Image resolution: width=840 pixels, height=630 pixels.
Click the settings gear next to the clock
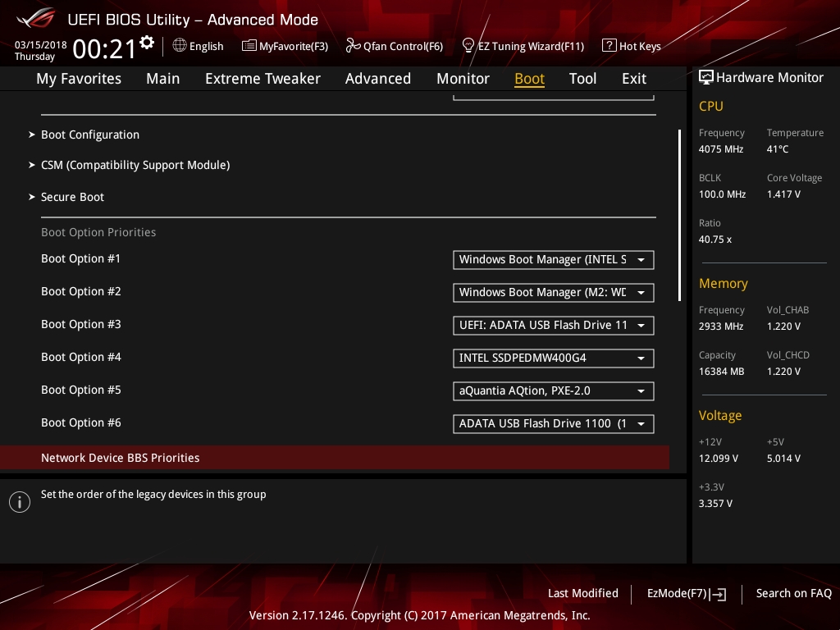click(147, 43)
